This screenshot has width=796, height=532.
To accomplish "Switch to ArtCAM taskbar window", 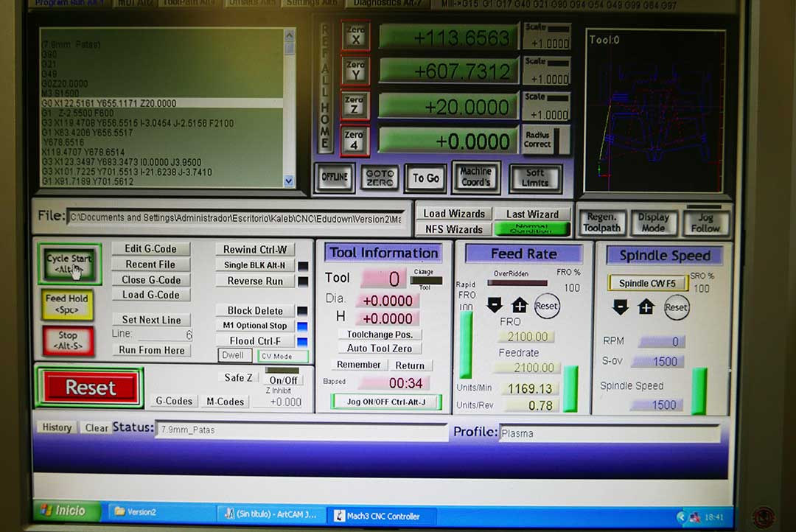I will (x=272, y=514).
